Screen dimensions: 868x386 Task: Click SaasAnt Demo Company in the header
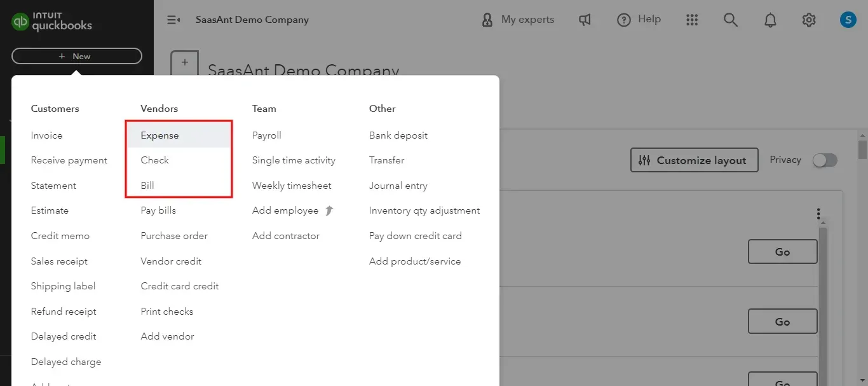pyautogui.click(x=252, y=20)
